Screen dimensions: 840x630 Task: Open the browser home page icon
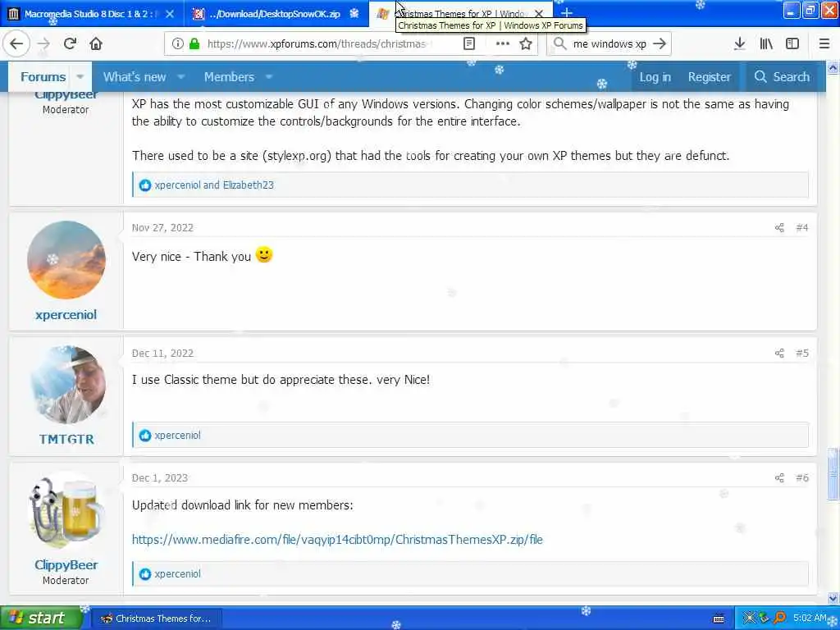pos(96,44)
